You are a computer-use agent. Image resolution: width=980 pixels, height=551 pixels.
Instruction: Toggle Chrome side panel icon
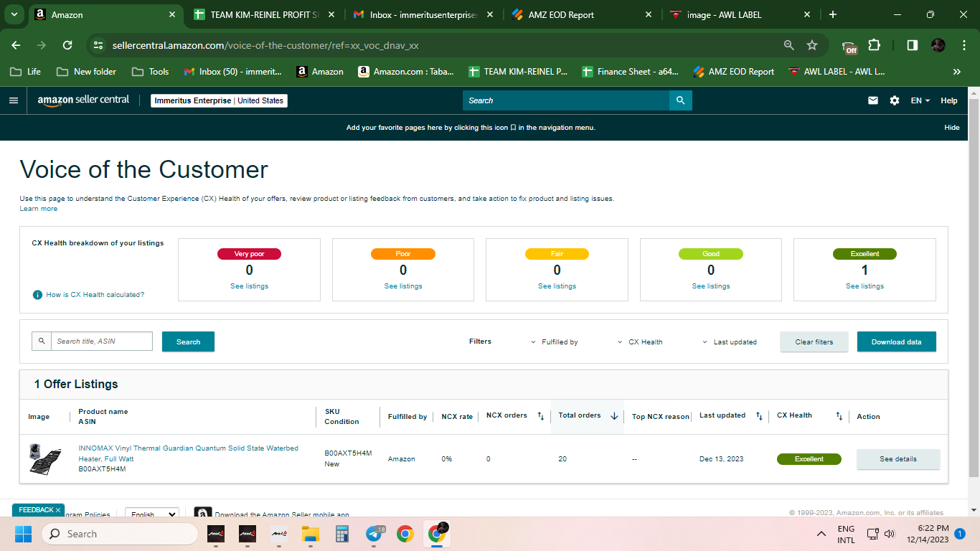(x=912, y=45)
